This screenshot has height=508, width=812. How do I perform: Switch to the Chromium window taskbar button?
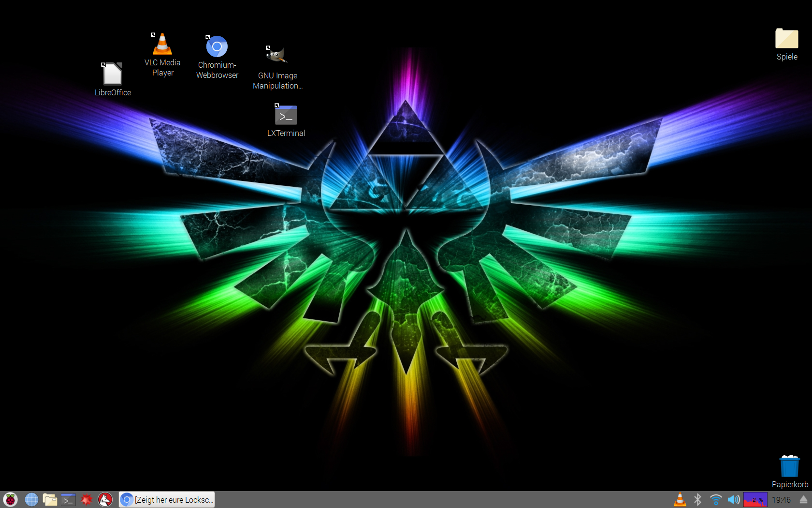pyautogui.click(x=167, y=499)
